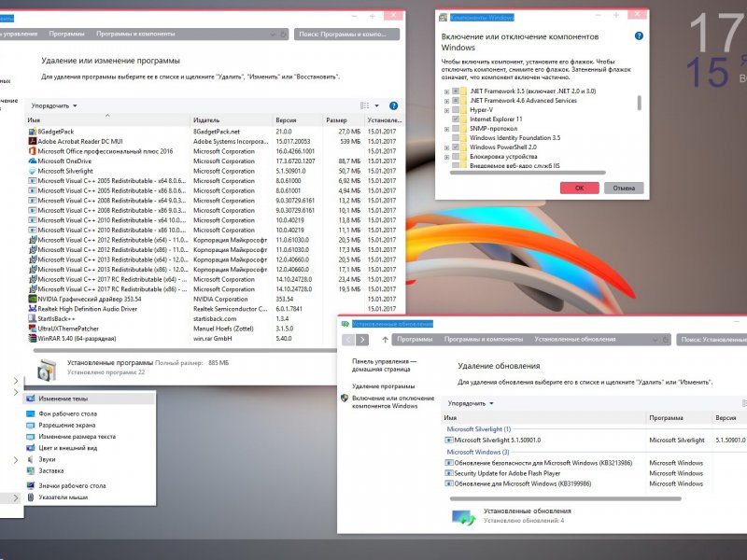Viewport: 747px width, 560px height.
Task: Expand .NET Framework 4.6 Advanced Services node
Action: (447, 101)
